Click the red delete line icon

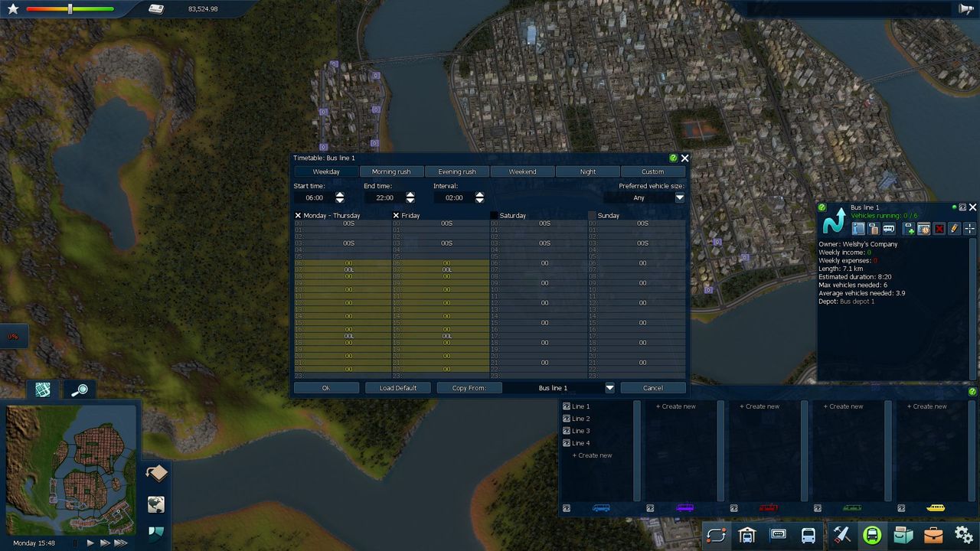tap(939, 229)
